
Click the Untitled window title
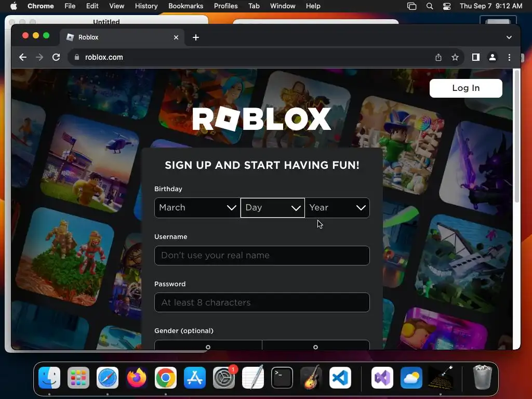106,22
